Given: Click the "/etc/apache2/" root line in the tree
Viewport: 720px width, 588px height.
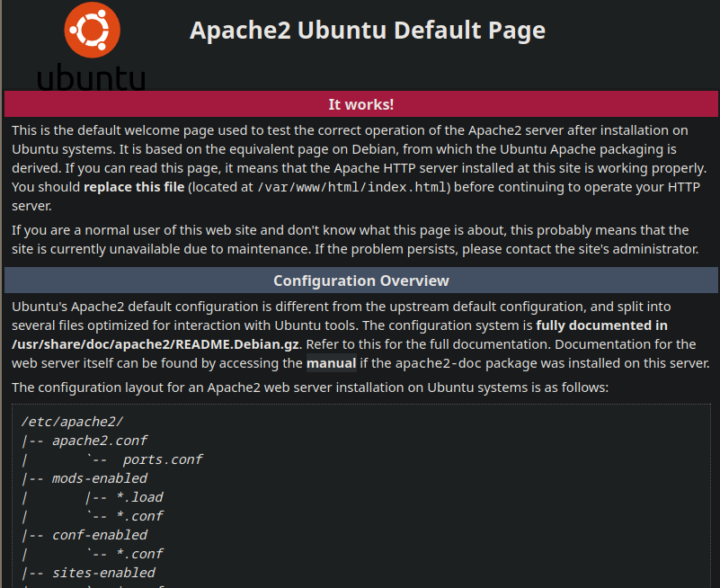Looking at the screenshot, I should point(73,422).
